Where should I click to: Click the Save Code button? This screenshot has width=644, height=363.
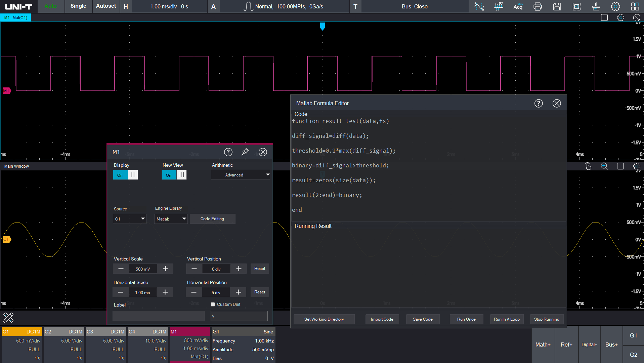pos(423,319)
